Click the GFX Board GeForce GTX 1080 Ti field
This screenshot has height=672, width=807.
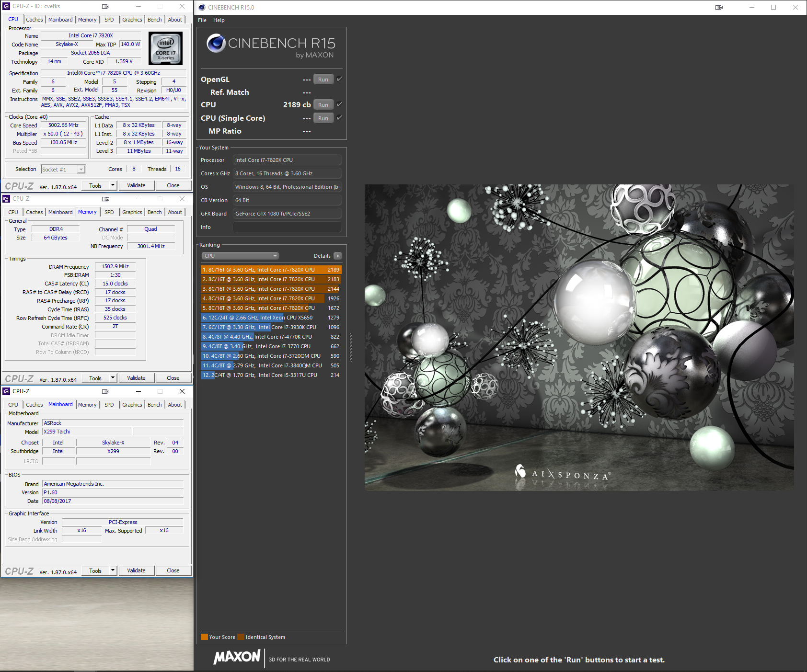click(287, 214)
